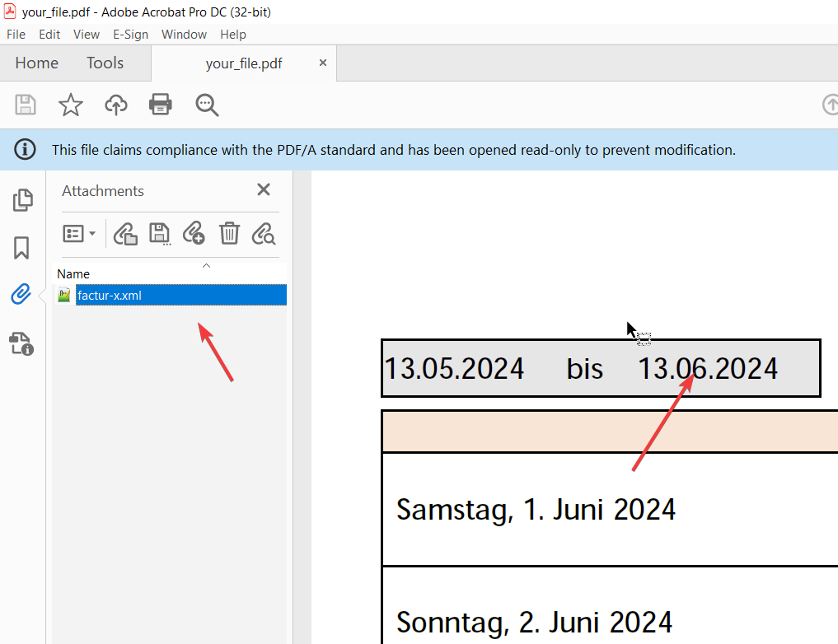The image size is (838, 644).
Task: Sort attachments using Name column arrow
Action: click(206, 266)
